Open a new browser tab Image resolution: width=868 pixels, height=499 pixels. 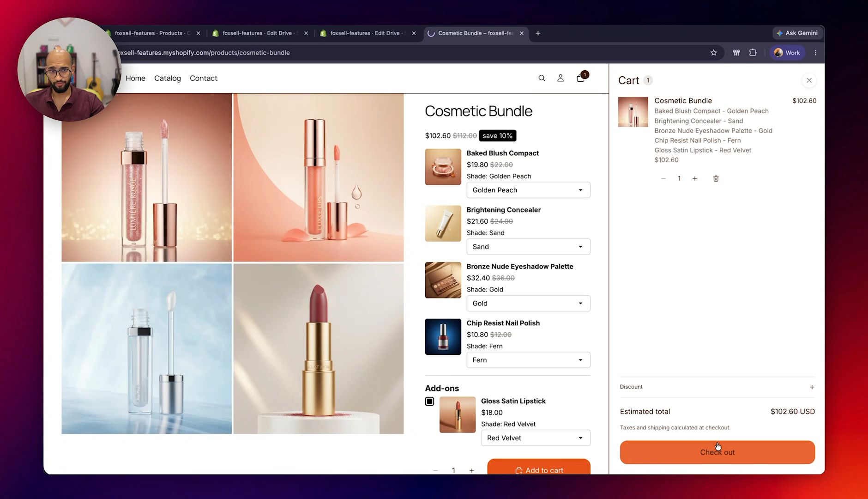[x=538, y=33]
